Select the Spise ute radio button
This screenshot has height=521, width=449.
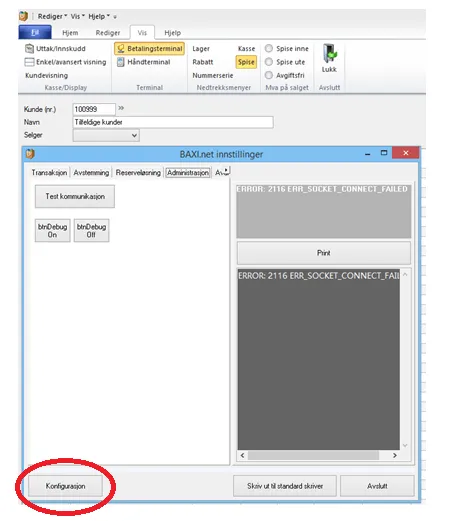[x=269, y=62]
